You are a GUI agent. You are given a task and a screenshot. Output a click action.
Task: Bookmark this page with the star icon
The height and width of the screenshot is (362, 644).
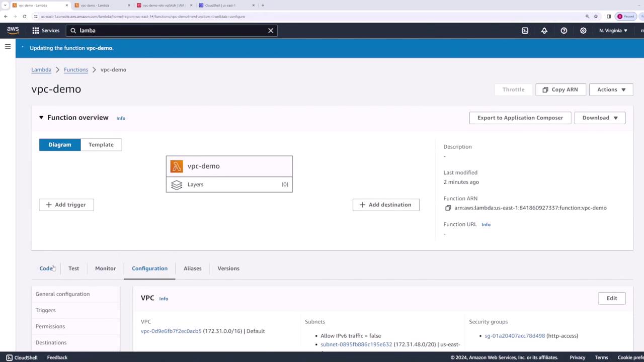[596, 16]
